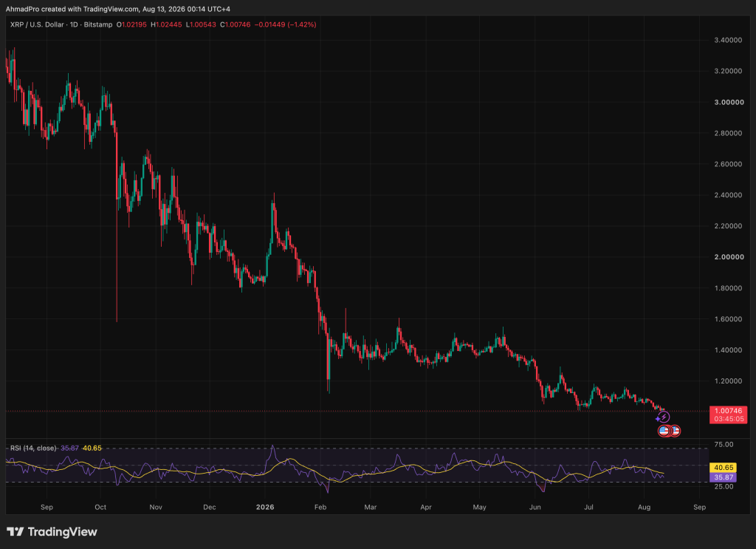Click the open value O1.02195
The width and height of the screenshot is (756, 549).
coord(131,24)
